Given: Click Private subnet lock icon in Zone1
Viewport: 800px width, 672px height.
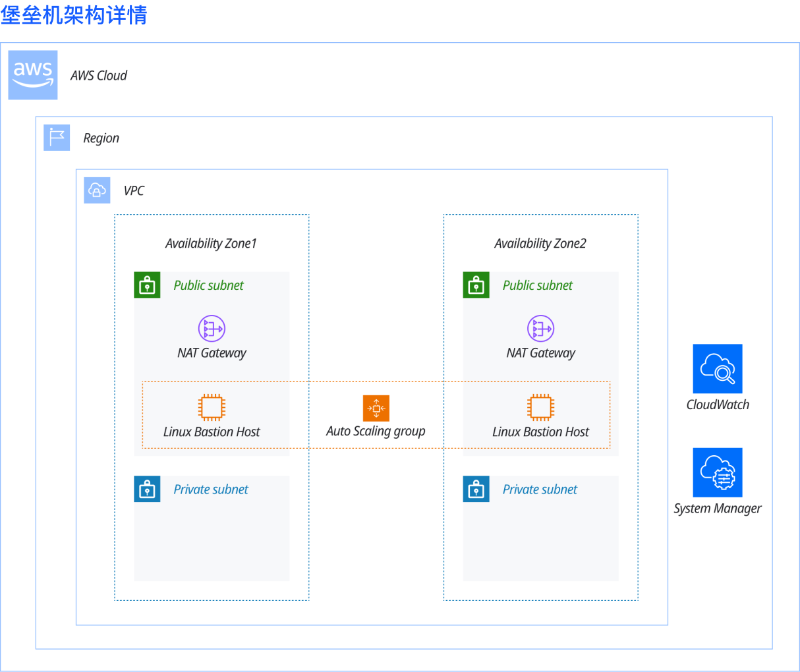Looking at the screenshot, I should point(147,489).
